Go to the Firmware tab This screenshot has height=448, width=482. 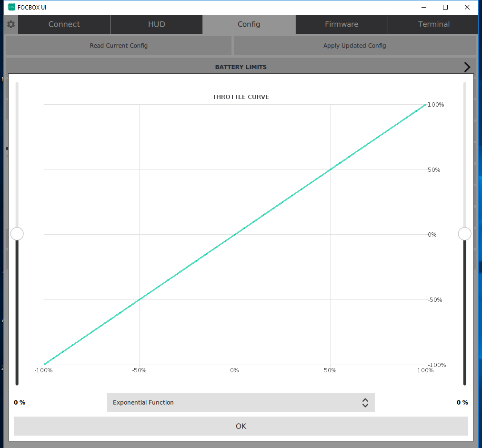[x=341, y=24]
